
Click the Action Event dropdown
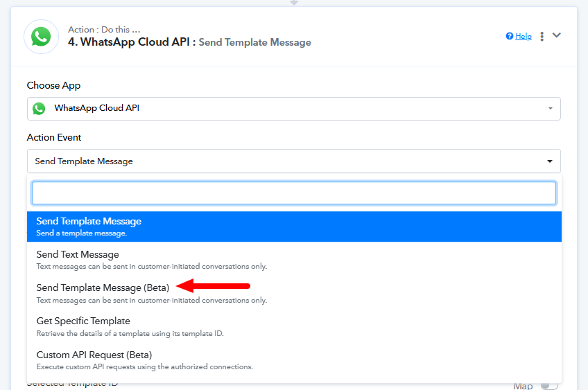[293, 161]
